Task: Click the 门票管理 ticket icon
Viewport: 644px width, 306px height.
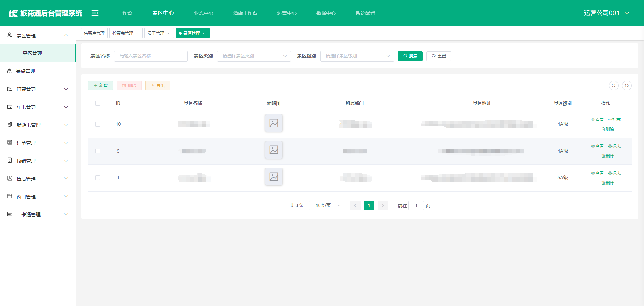Action: [x=10, y=89]
